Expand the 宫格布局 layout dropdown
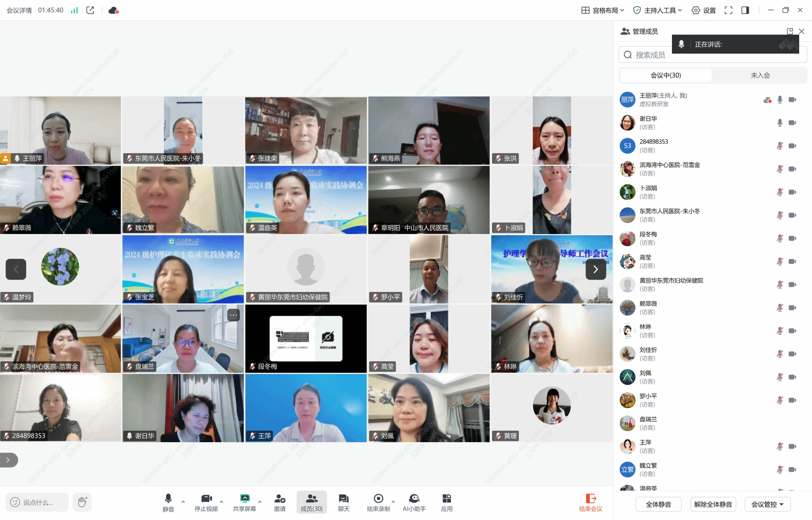Image resolution: width=812 pixels, height=520 pixels. (603, 10)
